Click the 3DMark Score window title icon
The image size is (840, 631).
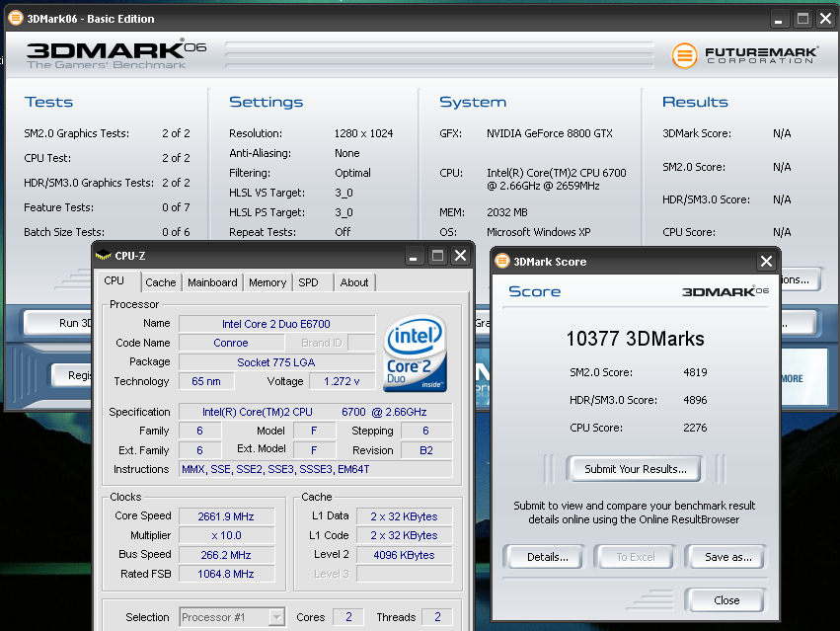point(502,261)
